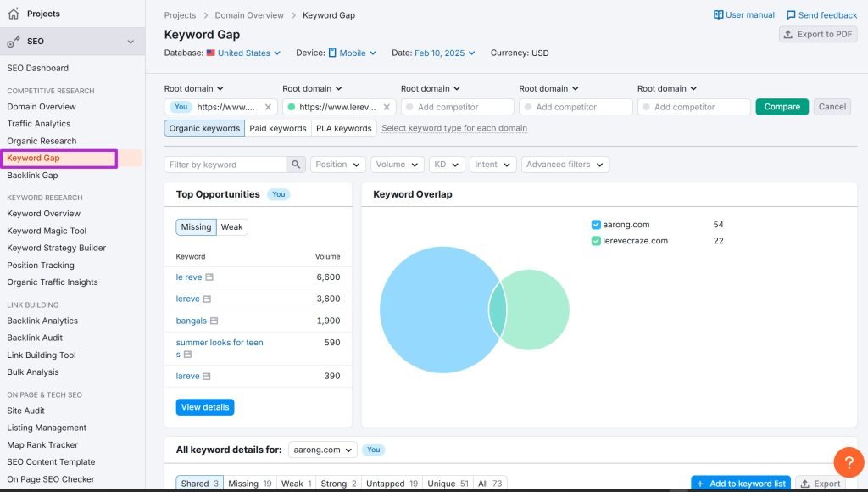Select the Untapped keywords tab

391,484
